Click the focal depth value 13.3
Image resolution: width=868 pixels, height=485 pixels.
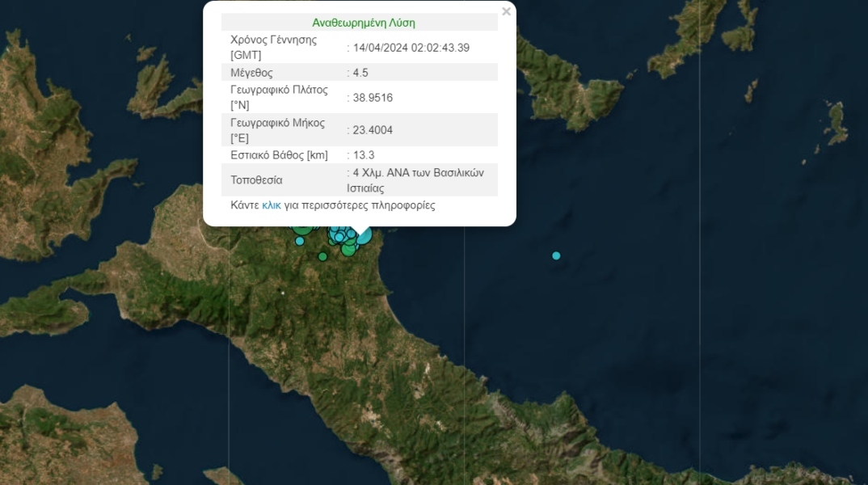(363, 155)
